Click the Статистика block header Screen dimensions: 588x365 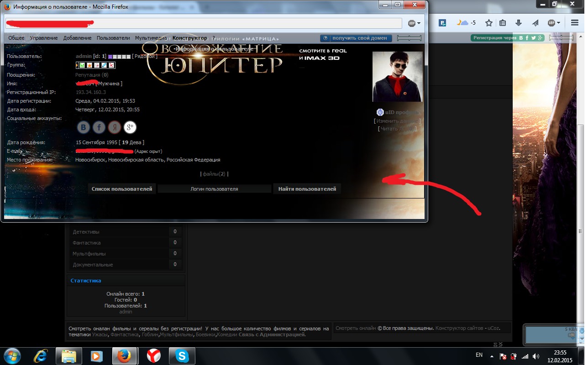point(126,281)
